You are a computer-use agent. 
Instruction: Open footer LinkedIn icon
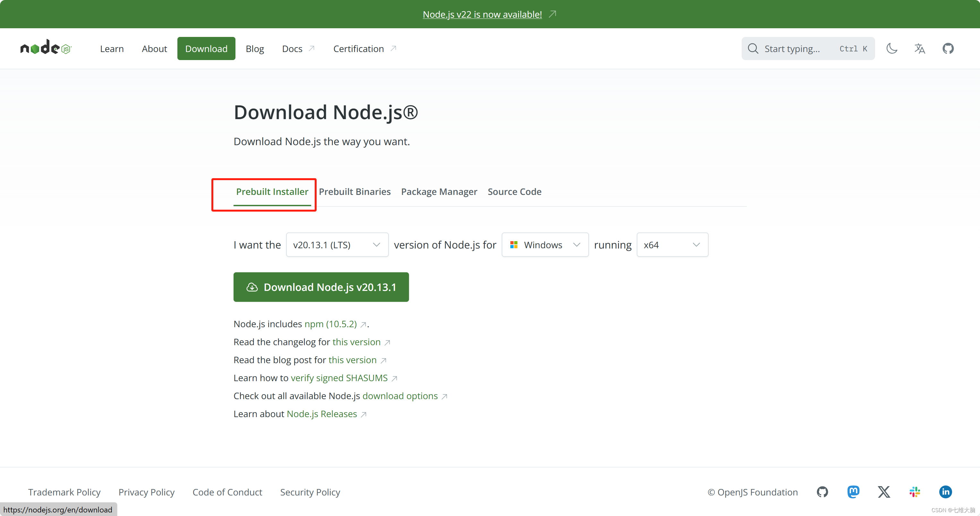coord(945,492)
